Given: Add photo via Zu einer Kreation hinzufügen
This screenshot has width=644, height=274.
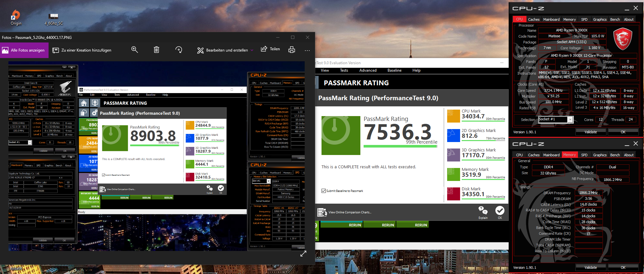Looking at the screenshot, I should pos(82,50).
